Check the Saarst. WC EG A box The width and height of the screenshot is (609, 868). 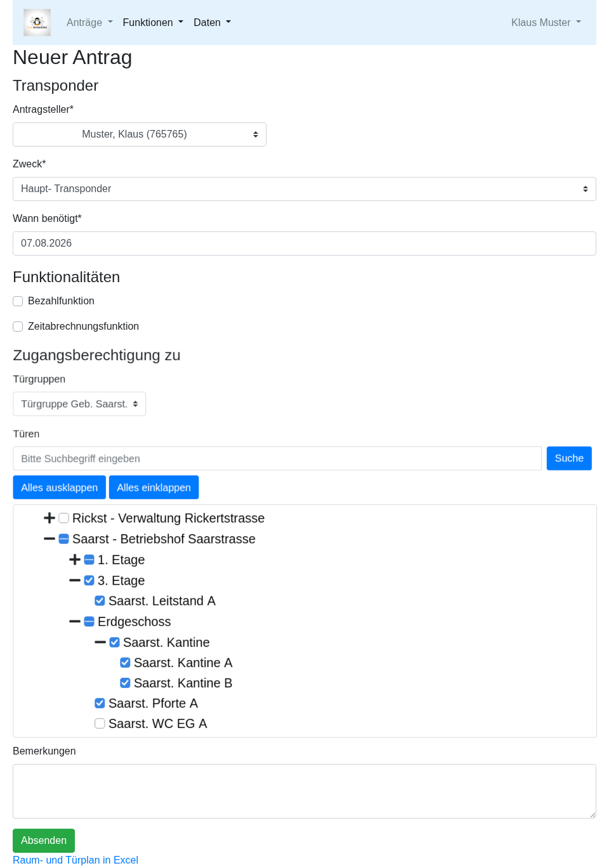pos(100,723)
